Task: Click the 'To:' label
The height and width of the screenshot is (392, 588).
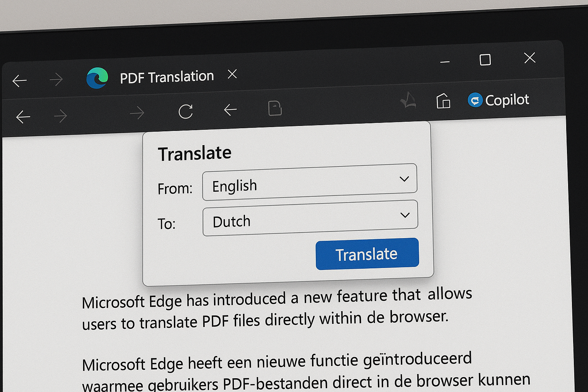Action: 167,224
